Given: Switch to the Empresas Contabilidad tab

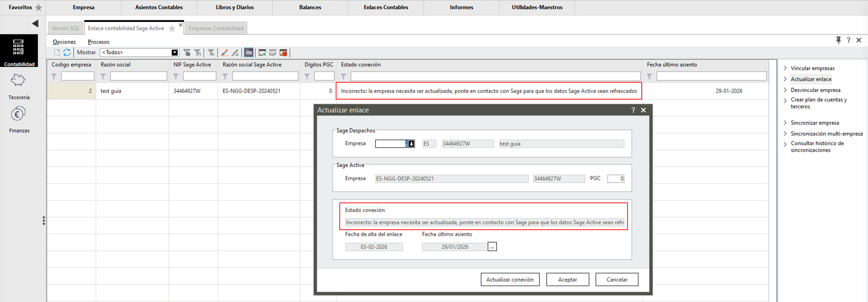Looking at the screenshot, I should (x=216, y=28).
